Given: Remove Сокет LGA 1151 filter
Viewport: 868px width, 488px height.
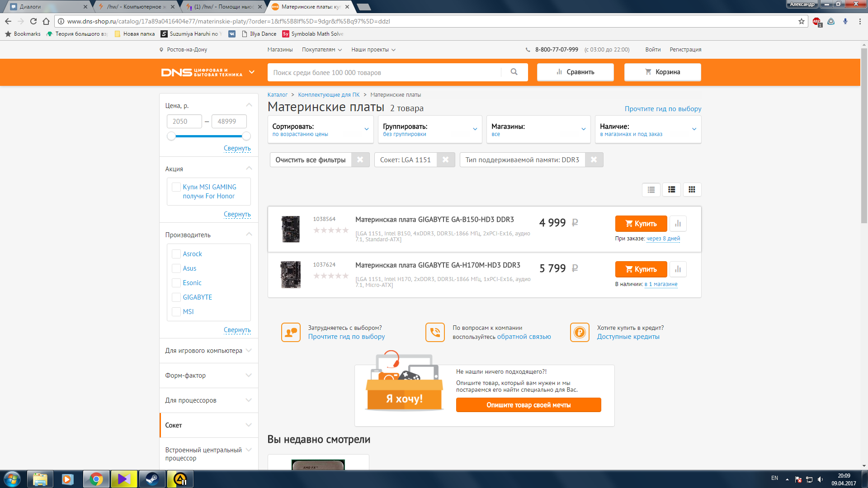Looking at the screenshot, I should [445, 160].
